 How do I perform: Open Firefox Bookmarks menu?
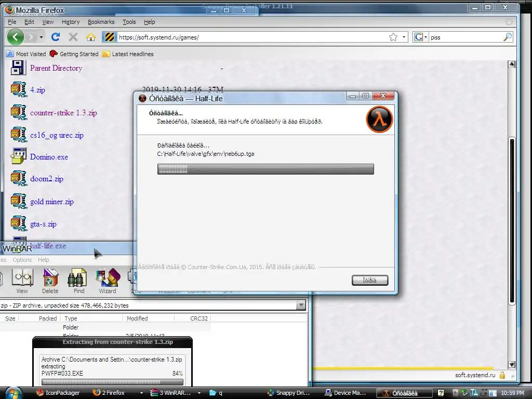tap(101, 22)
